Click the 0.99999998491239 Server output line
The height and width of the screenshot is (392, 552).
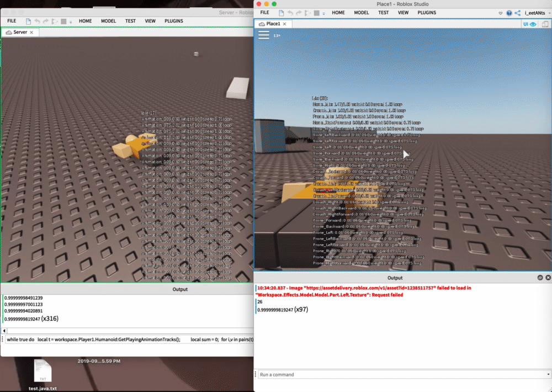click(x=23, y=298)
